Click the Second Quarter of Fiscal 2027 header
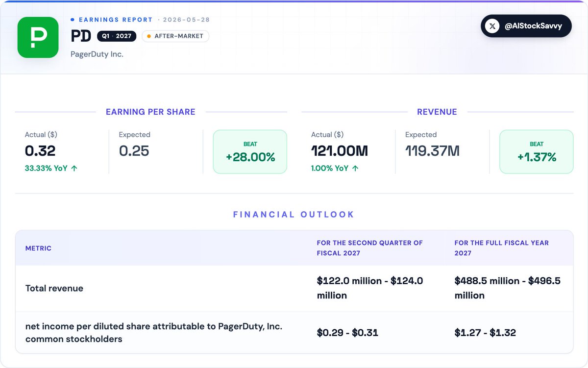The width and height of the screenshot is (588, 368). pos(370,248)
